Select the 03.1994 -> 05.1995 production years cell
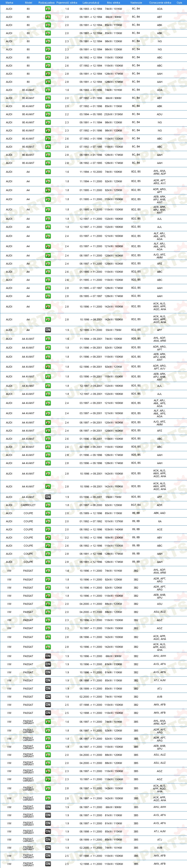The image size is (187, 868). point(91,114)
